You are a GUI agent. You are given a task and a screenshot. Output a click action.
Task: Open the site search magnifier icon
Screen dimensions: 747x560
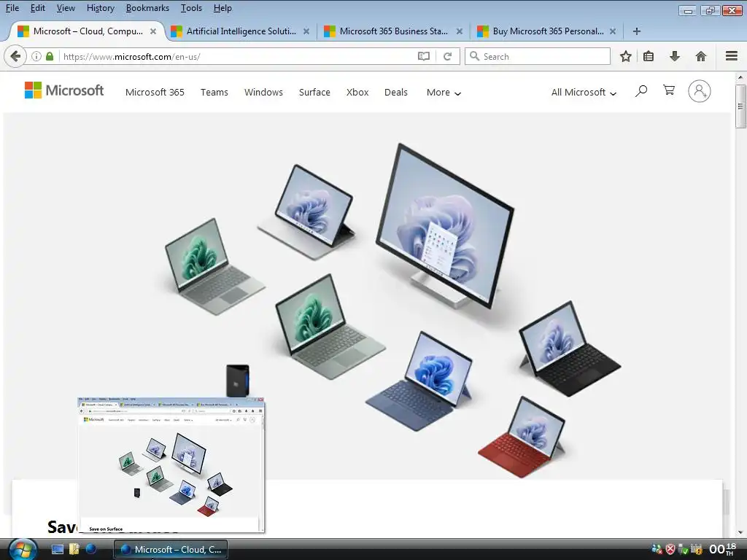click(x=641, y=90)
